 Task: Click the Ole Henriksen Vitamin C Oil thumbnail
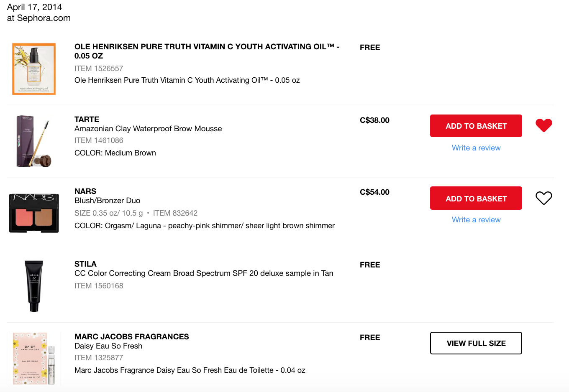pos(33,69)
